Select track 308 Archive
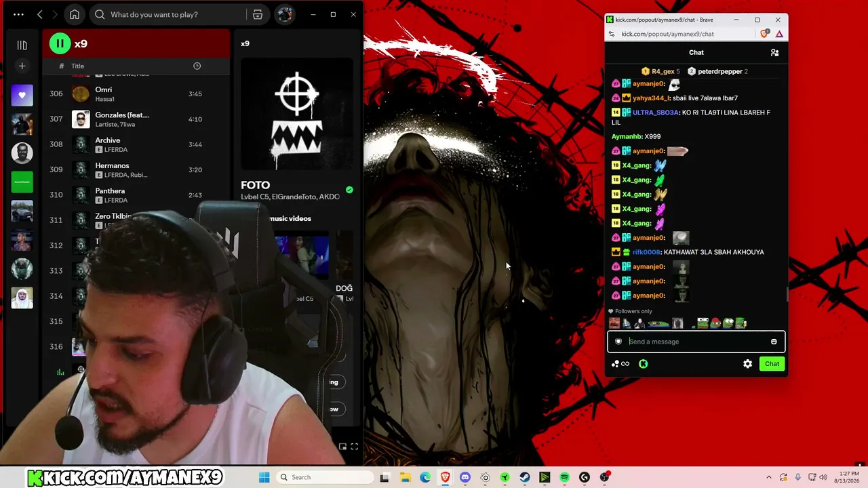This screenshot has width=868, height=488. point(136,144)
